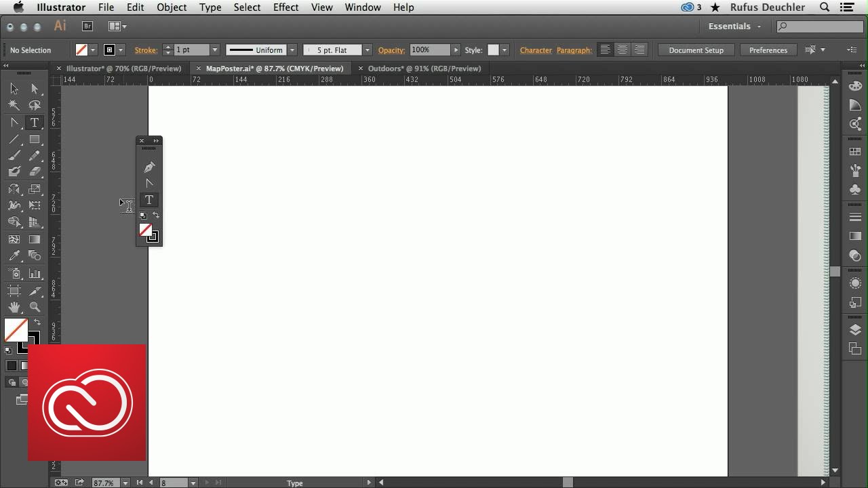Open the Symbols panel club icon
The width and height of the screenshot is (868, 488).
click(855, 190)
